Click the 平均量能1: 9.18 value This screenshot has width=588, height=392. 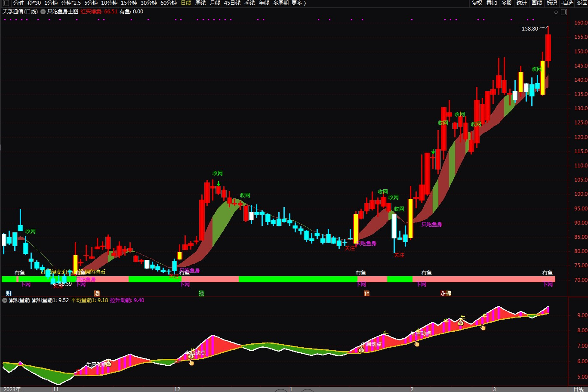pyautogui.click(x=89, y=300)
